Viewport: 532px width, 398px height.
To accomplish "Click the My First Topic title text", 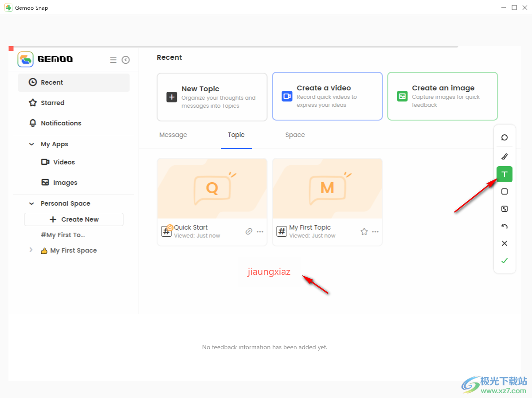I will 310,227.
